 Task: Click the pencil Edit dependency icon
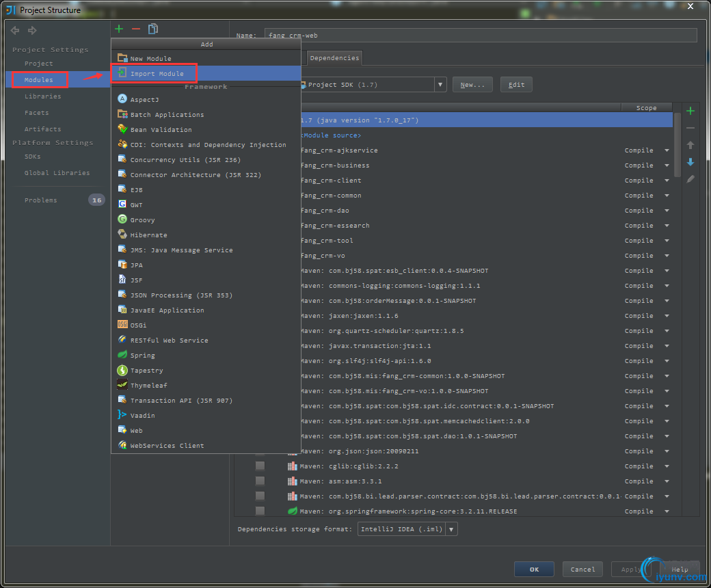[x=690, y=179]
